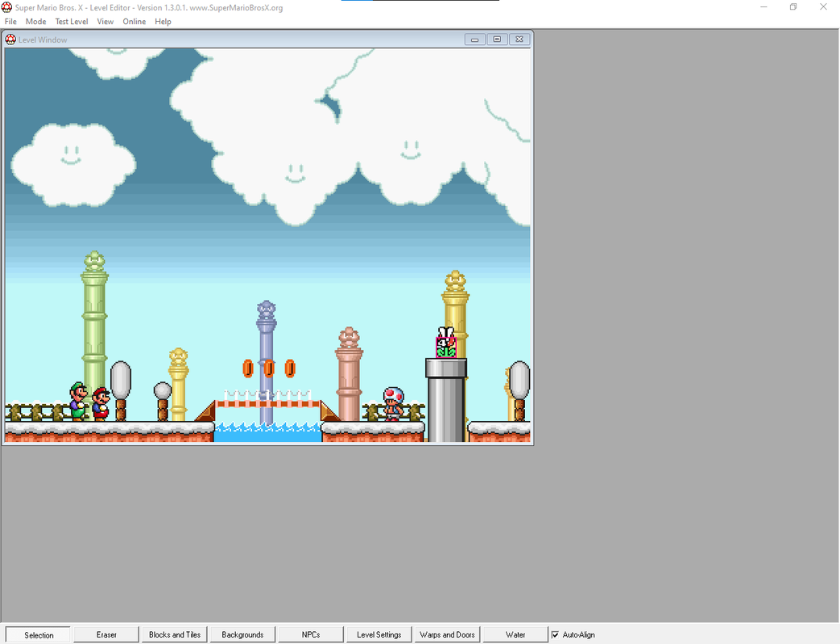Open the Test Level menu
Image resolution: width=840 pixels, height=644 pixels.
[71, 22]
